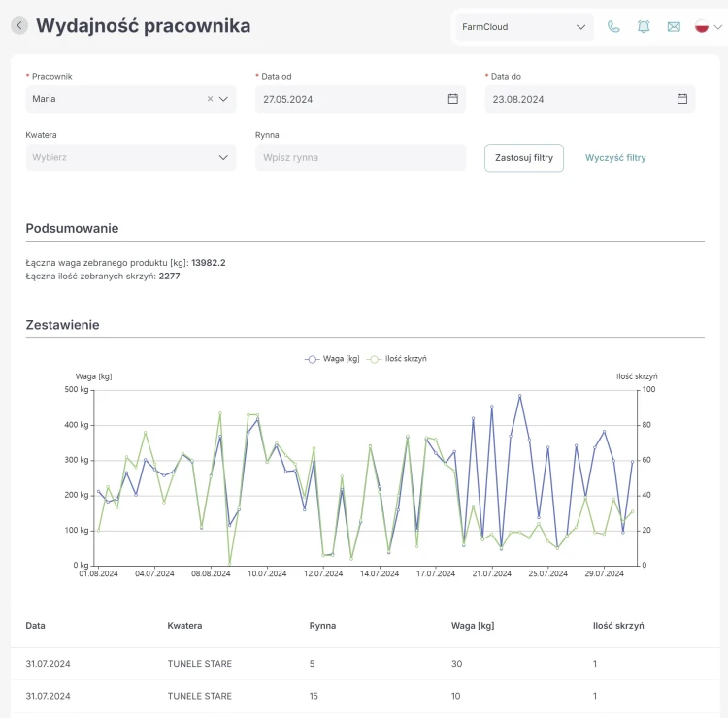
Task: Open calendar picker for Data do
Action: (682, 98)
